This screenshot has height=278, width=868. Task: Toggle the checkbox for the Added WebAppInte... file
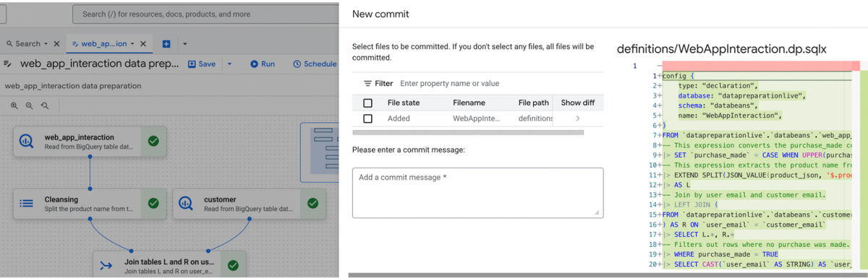tap(367, 118)
